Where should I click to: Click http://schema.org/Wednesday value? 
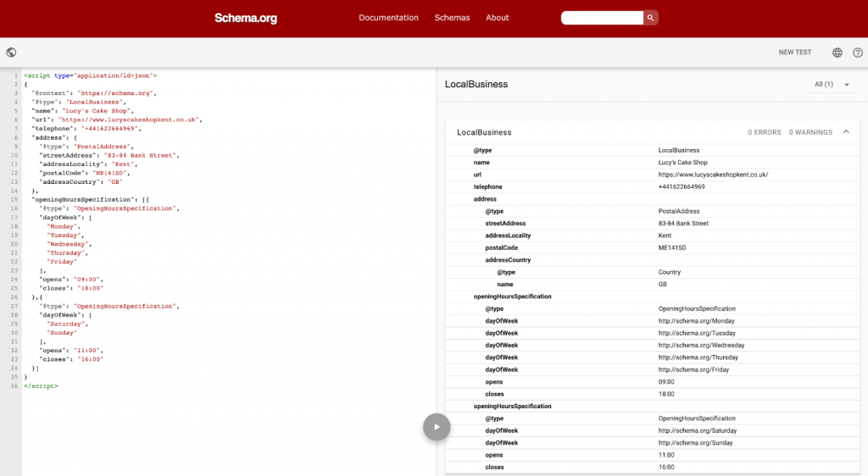click(701, 345)
